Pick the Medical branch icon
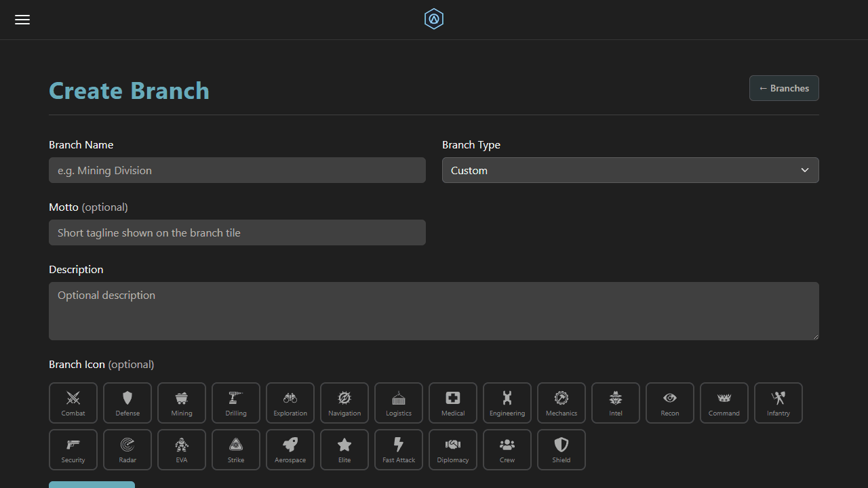Screen dimensions: 868x488 click(x=453, y=403)
